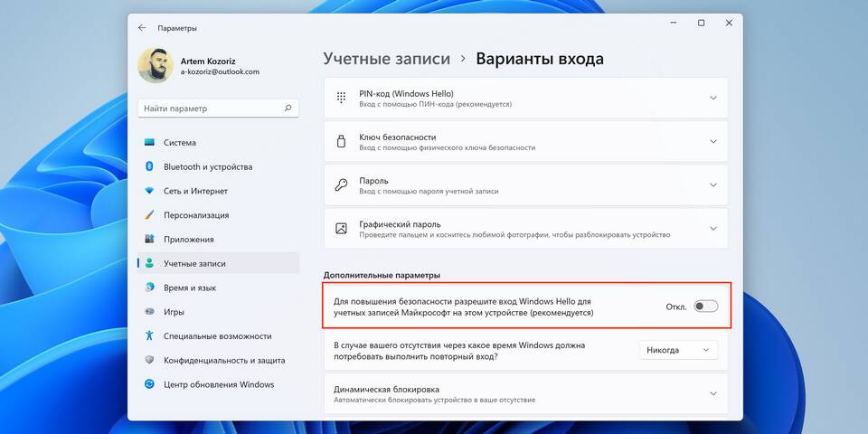
Task: Click the maximize window button
Action: tap(701, 24)
